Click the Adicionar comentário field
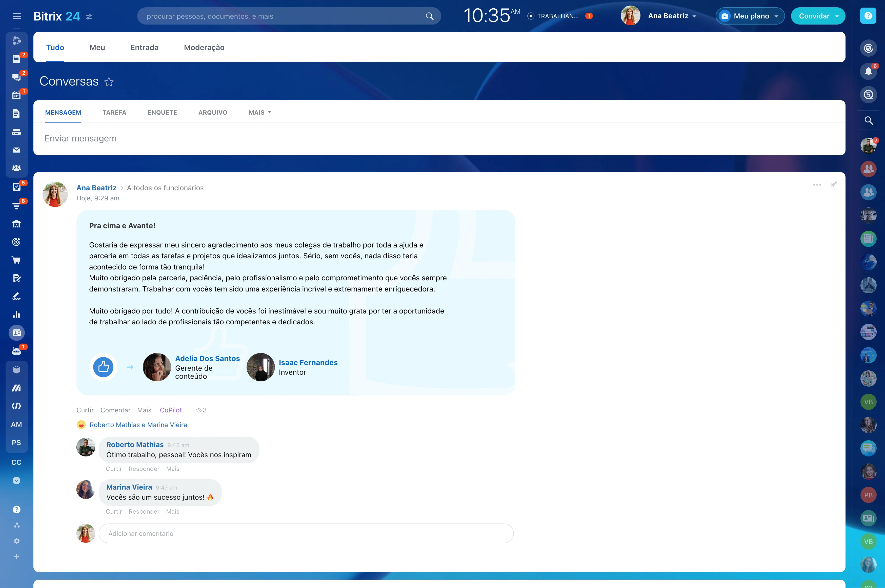This screenshot has height=588, width=885. (306, 533)
